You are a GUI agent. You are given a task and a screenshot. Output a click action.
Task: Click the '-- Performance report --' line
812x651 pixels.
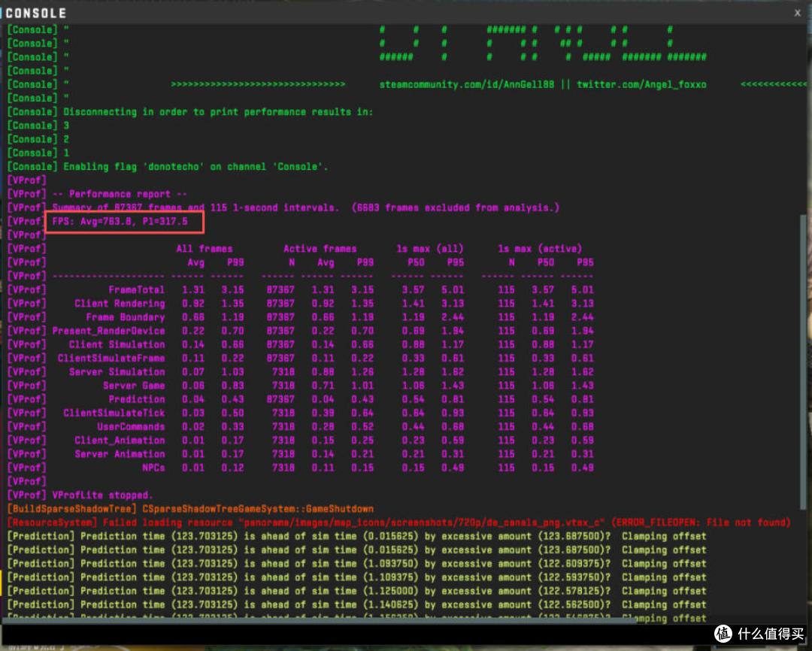[97, 194]
